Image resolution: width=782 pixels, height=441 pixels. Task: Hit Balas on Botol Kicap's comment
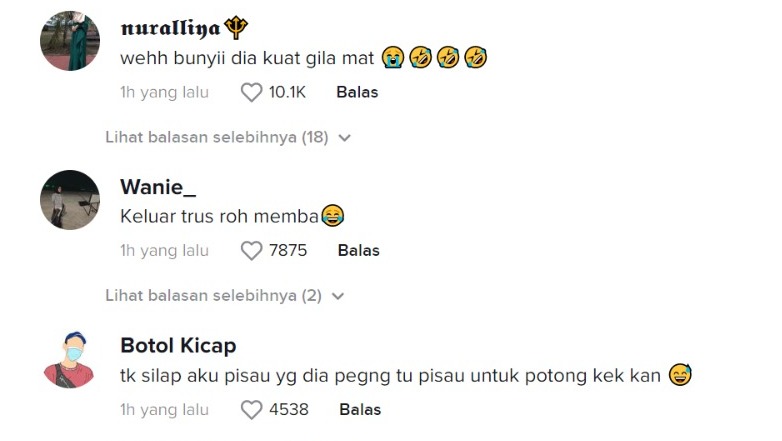click(360, 409)
